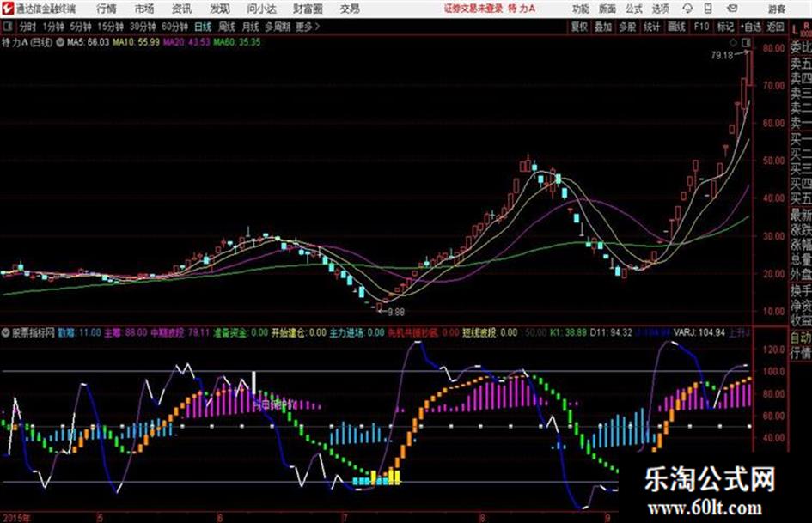The image size is (812, 523).
Task: Open the 资讯 menu
Action: [x=182, y=9]
